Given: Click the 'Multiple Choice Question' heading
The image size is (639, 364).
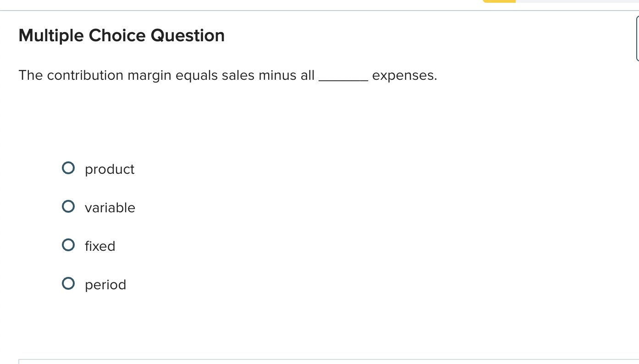Looking at the screenshot, I should click(x=121, y=35).
